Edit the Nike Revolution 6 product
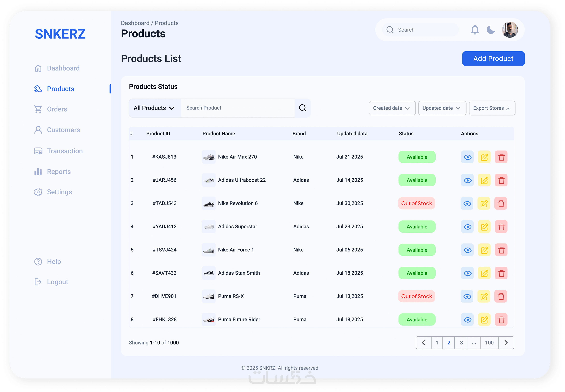 (x=484, y=203)
